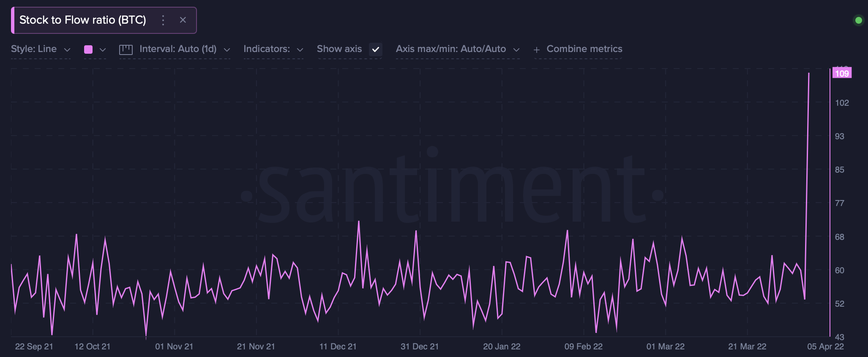Click the interval candle icon
Image resolution: width=868 pixels, height=357 pixels.
click(126, 49)
